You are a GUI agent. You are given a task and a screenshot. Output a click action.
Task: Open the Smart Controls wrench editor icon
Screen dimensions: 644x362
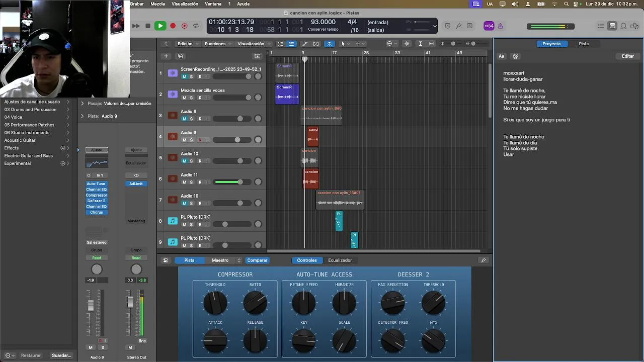pyautogui.click(x=484, y=260)
